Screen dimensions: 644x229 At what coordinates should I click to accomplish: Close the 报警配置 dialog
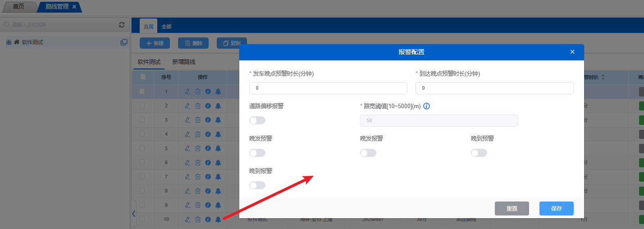[x=572, y=52]
